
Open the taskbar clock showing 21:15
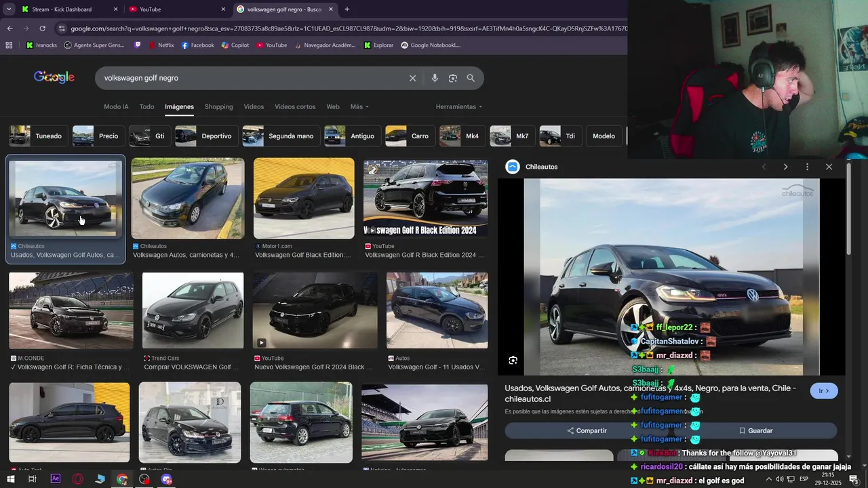(x=828, y=479)
